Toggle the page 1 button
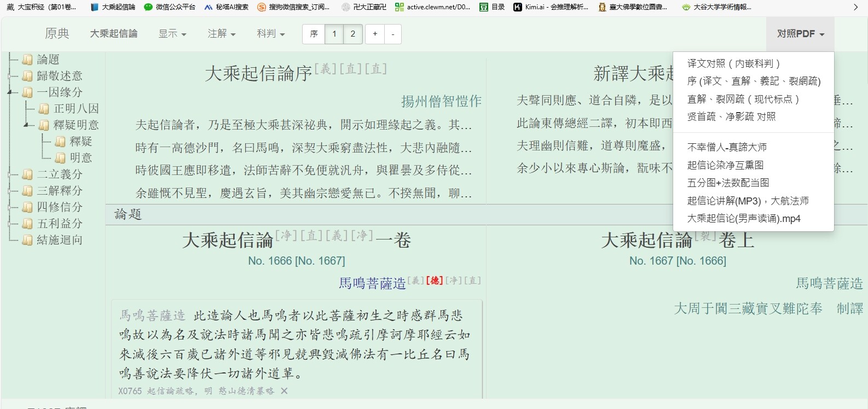This screenshot has height=409, width=868. coord(334,34)
